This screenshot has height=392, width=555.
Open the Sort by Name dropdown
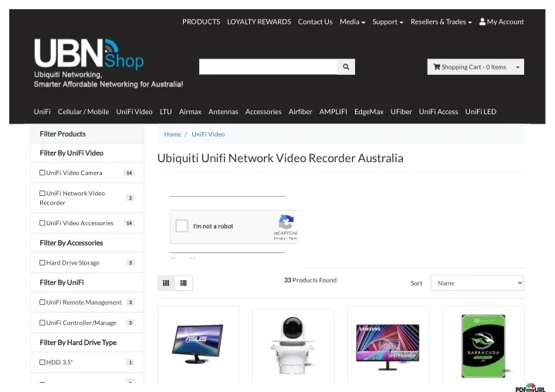(x=477, y=283)
